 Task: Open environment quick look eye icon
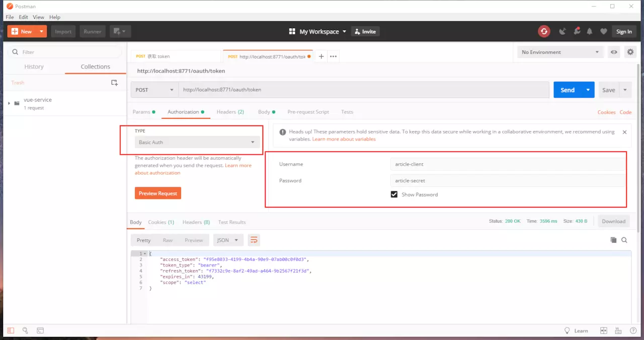tap(614, 52)
